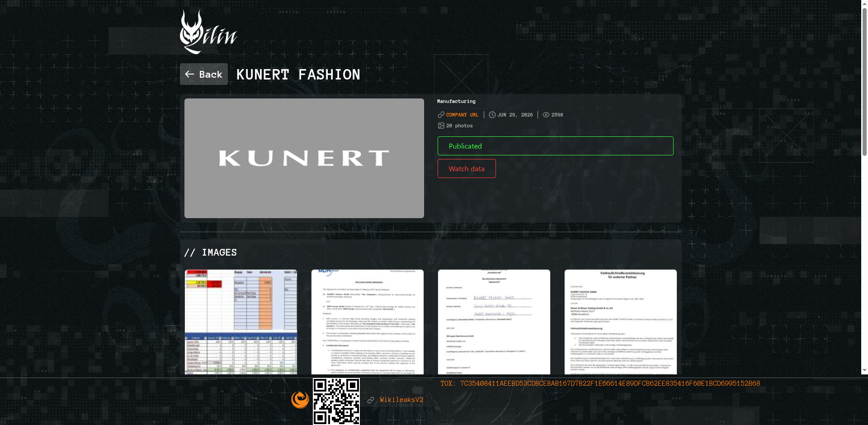This screenshot has width=868, height=425.
Task: Click the page vertical scrollbar thumb
Action: pyautogui.click(x=864, y=81)
